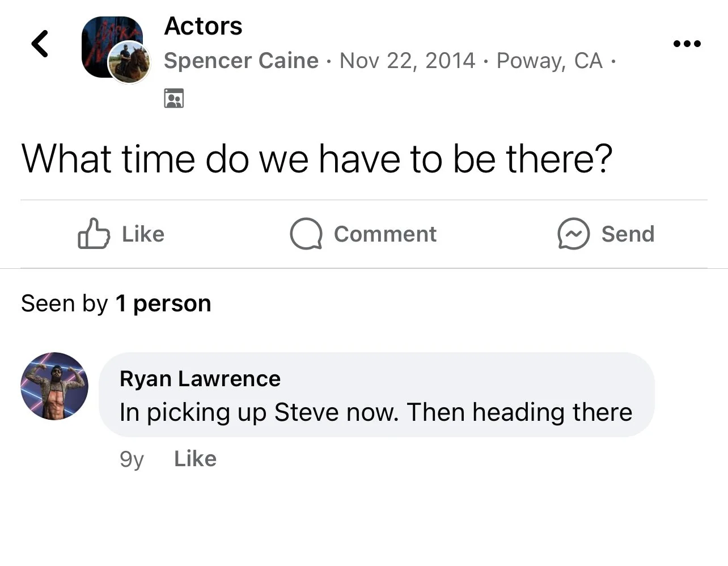Go back using the left chevron arrow
Image resolution: width=728 pixels, height=566 pixels.
[40, 44]
